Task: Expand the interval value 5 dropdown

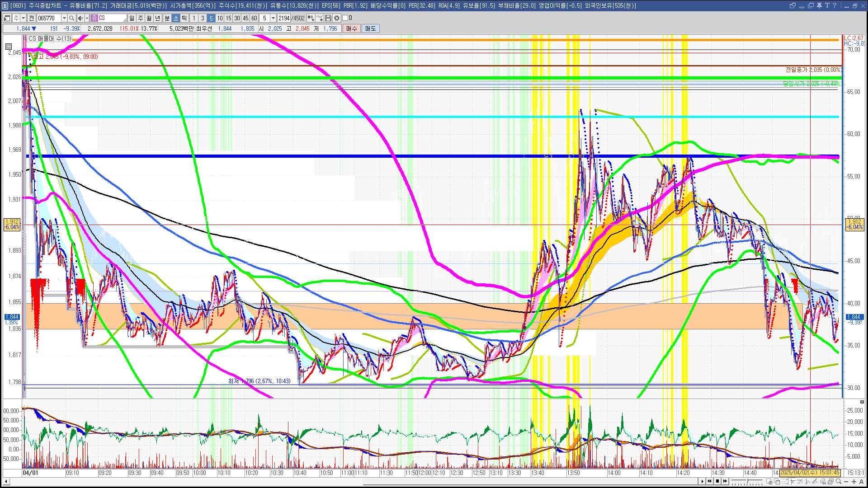Action: pos(273,18)
